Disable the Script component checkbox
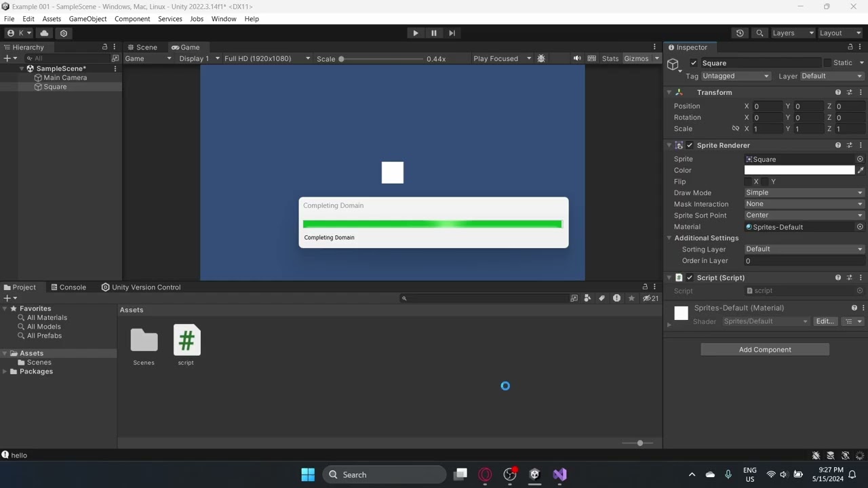This screenshot has height=488, width=868. (x=690, y=277)
